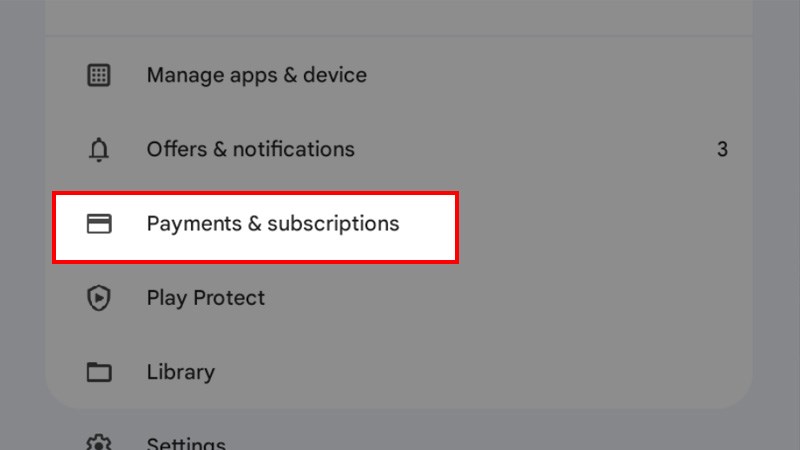Click the Library folder icon
800x450 pixels.
98,372
